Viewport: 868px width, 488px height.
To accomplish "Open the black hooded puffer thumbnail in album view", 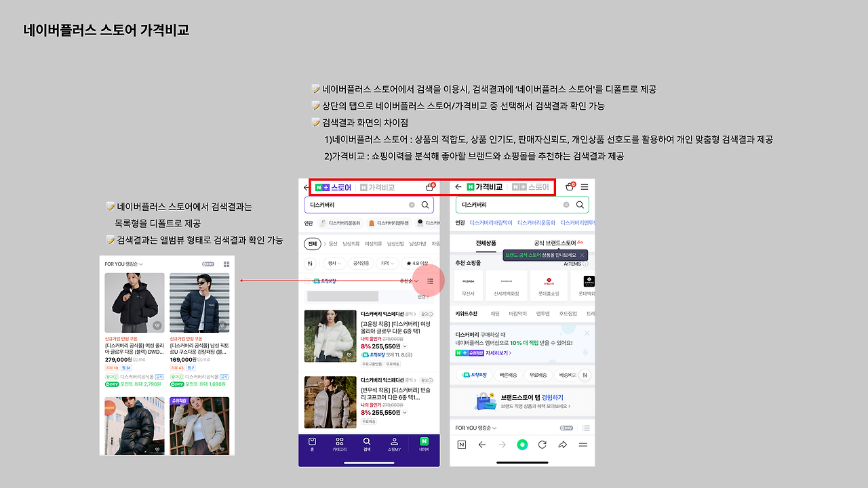I will click(134, 303).
